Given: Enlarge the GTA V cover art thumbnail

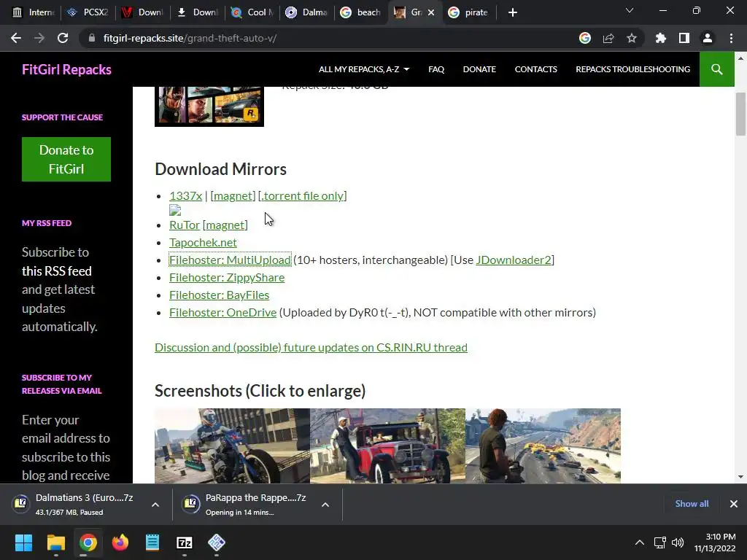Looking at the screenshot, I should click(x=209, y=106).
